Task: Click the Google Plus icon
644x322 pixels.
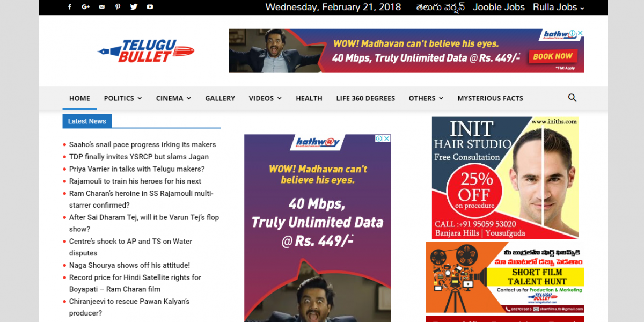Action: pyautogui.click(x=85, y=7)
